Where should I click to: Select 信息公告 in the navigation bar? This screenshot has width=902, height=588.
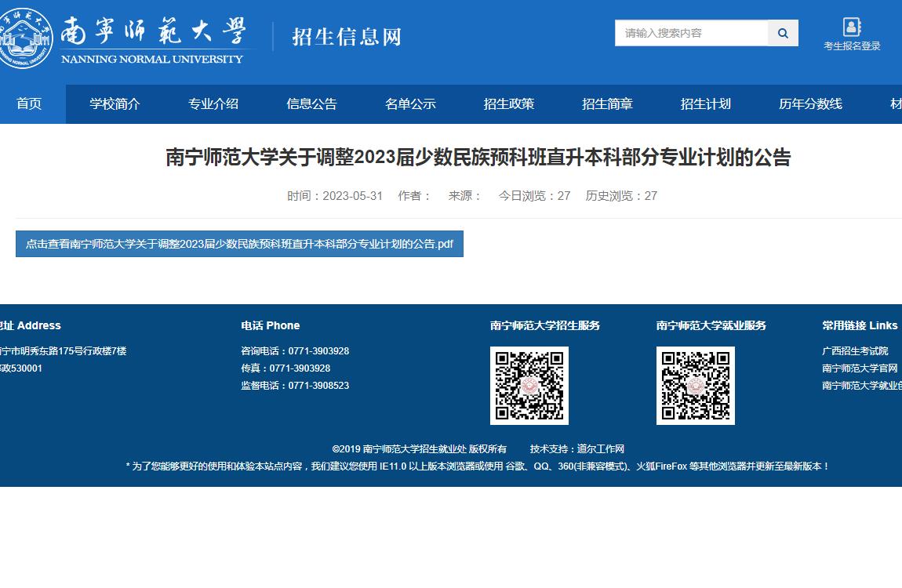click(312, 104)
